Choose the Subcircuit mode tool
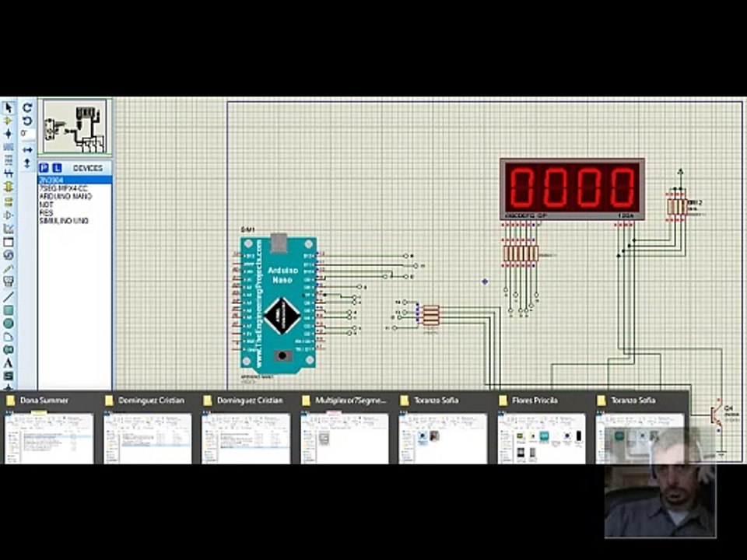This screenshot has width=747, height=560. click(x=8, y=187)
